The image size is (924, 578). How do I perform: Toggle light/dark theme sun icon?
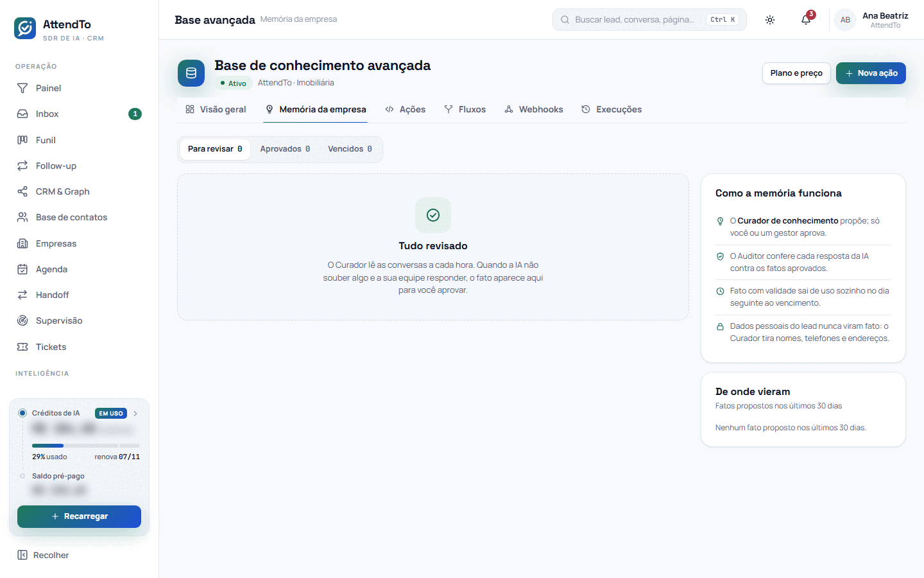click(x=770, y=20)
